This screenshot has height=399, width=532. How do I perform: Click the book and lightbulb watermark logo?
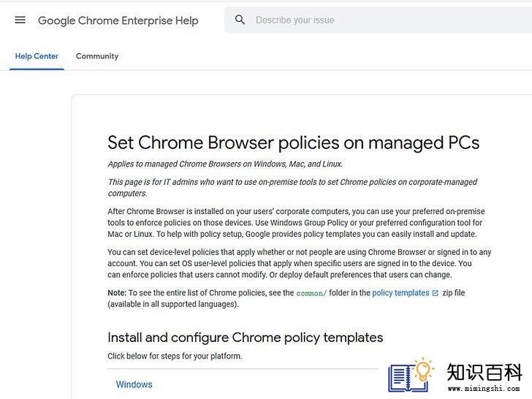pyautogui.click(x=411, y=375)
